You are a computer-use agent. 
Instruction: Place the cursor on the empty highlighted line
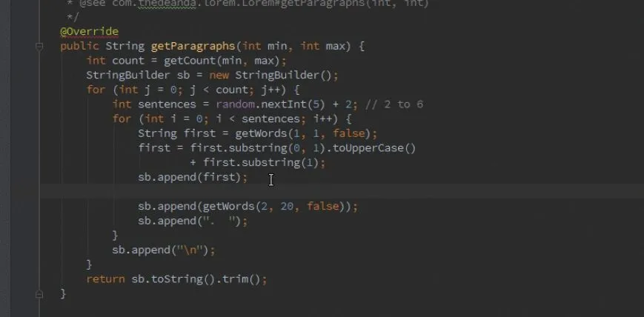[x=342, y=192]
